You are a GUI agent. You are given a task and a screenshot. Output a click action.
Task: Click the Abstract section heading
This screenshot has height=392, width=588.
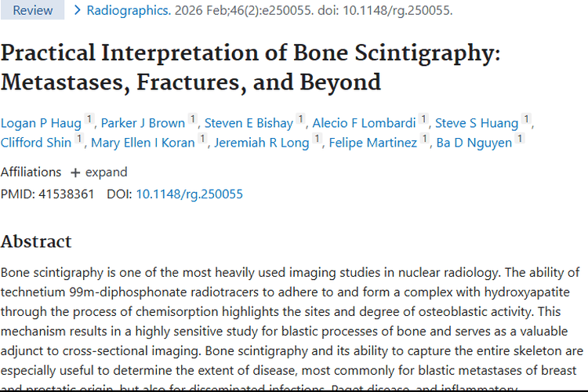click(36, 241)
